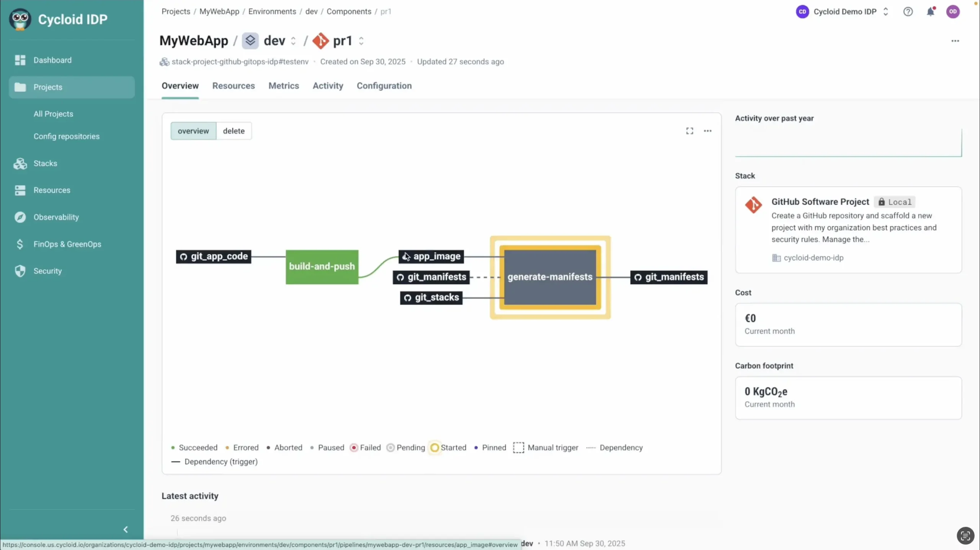Collapse the sidebar with the chevron
The width and height of the screenshot is (980, 550).
(126, 529)
